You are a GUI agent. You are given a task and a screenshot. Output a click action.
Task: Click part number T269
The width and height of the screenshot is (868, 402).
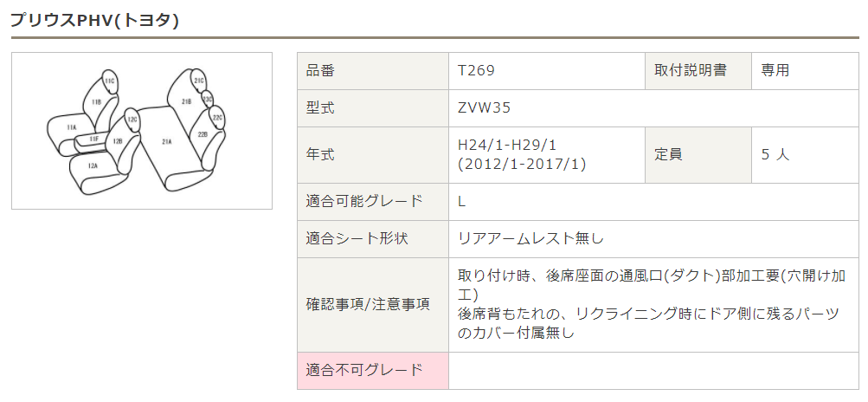[x=476, y=71]
